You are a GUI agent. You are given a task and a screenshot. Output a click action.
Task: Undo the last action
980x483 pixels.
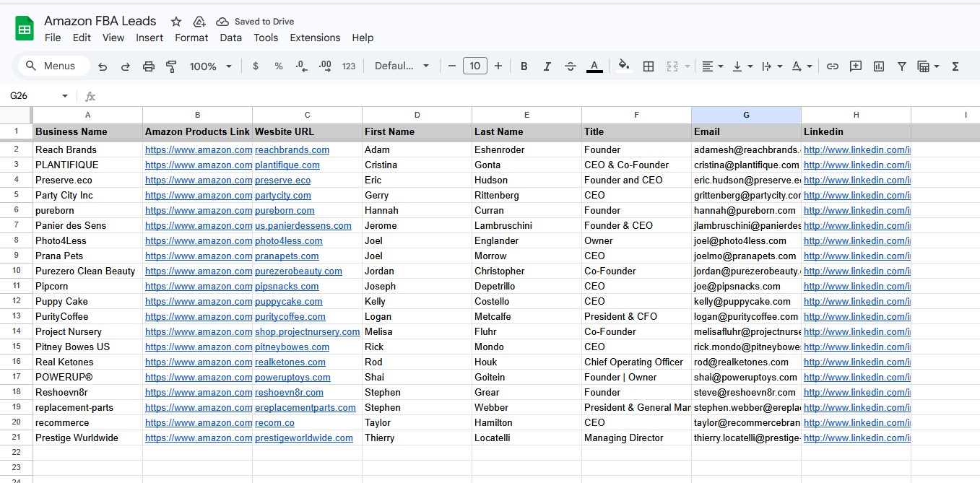click(103, 66)
